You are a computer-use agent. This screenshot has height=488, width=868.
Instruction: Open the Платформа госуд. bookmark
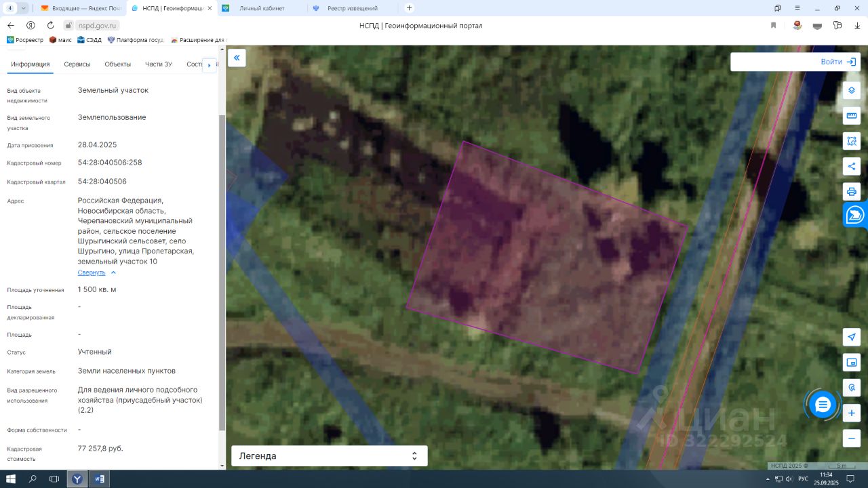pyautogui.click(x=136, y=40)
